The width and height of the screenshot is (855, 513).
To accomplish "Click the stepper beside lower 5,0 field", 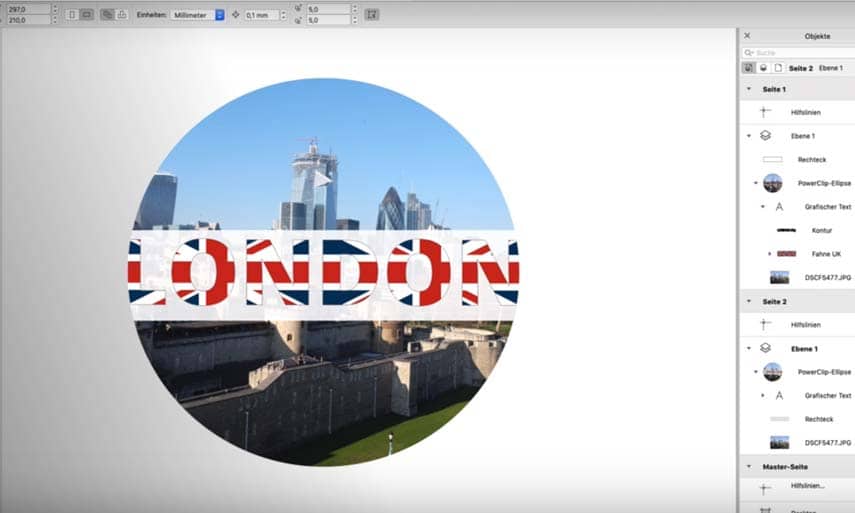I will click(x=354, y=20).
